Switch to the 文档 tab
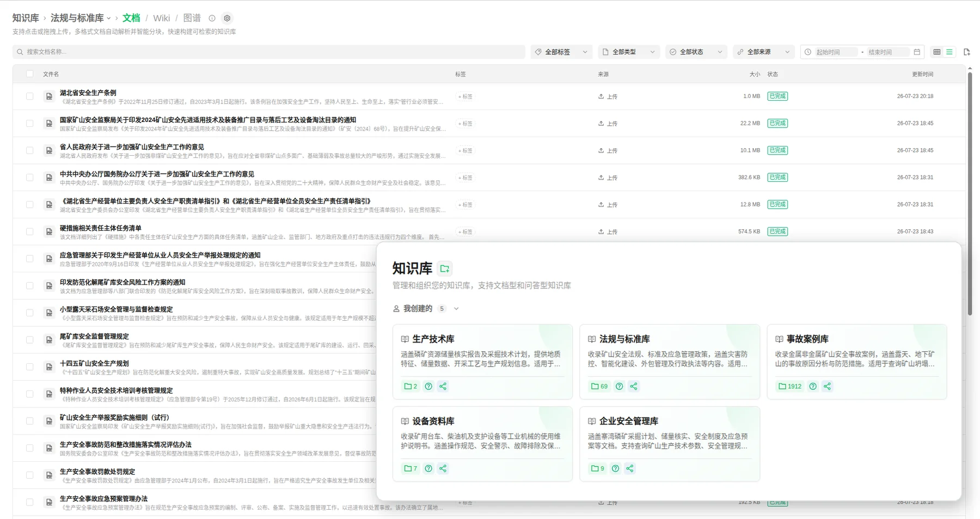Screen dimensions: 980x519 [131, 18]
